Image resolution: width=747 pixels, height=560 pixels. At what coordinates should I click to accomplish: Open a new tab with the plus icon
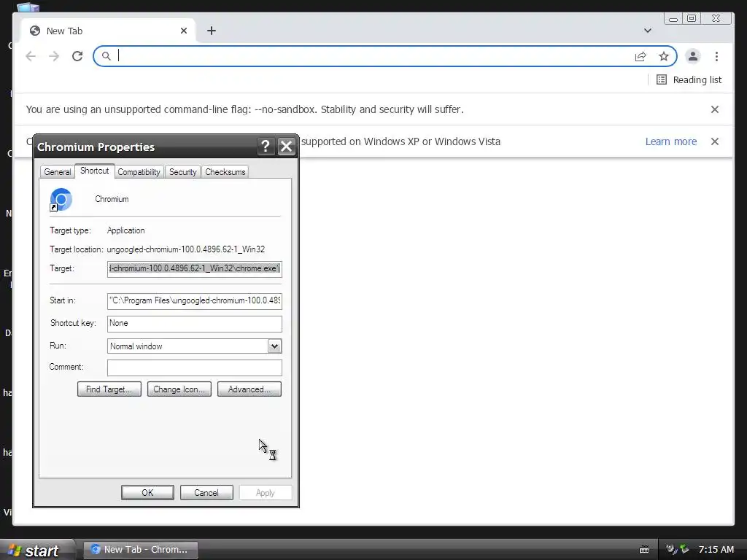click(x=212, y=31)
